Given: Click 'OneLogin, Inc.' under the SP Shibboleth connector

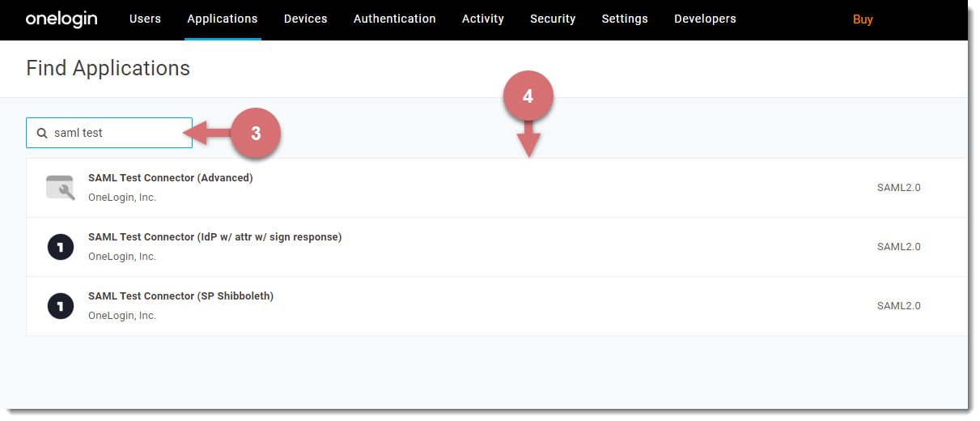Looking at the screenshot, I should click(x=122, y=315).
